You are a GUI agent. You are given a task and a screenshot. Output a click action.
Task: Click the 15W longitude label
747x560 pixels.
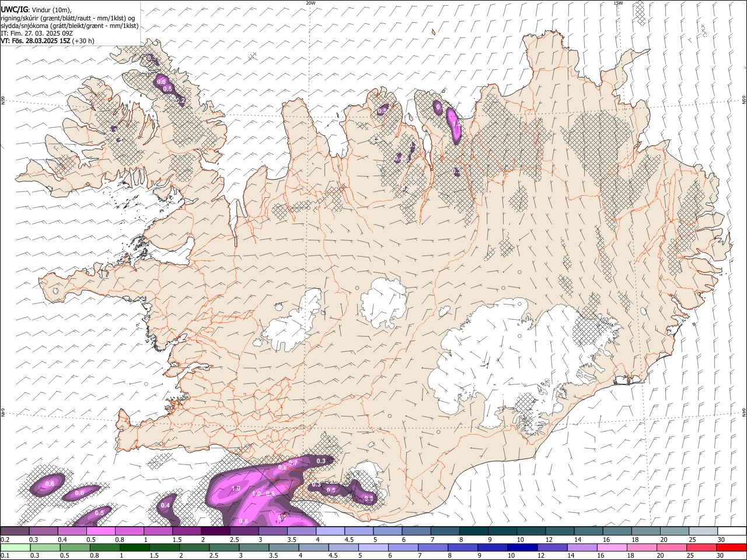618,3
